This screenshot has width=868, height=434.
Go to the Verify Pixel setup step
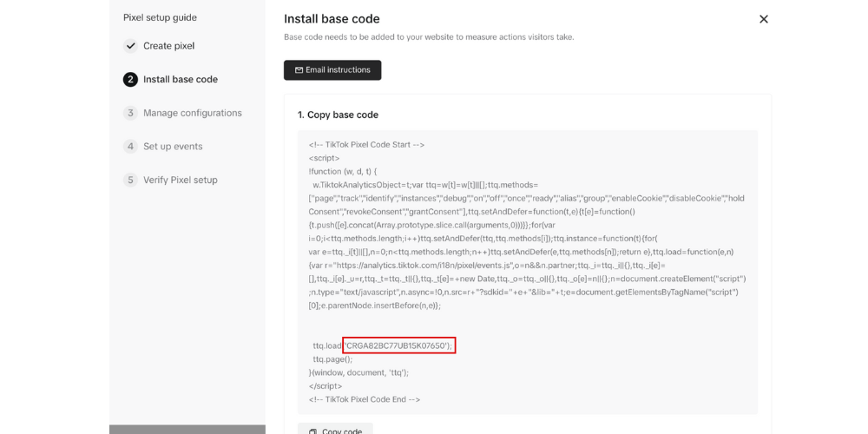pyautogui.click(x=181, y=180)
